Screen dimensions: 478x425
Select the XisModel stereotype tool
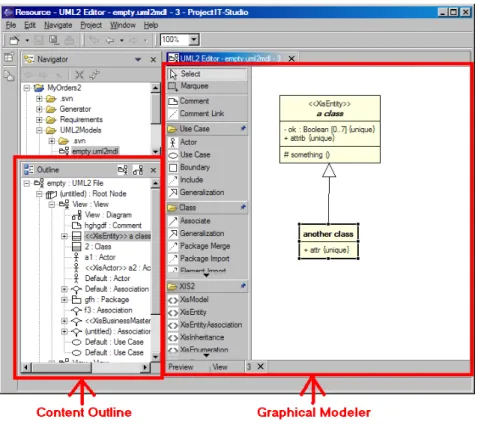207,300
